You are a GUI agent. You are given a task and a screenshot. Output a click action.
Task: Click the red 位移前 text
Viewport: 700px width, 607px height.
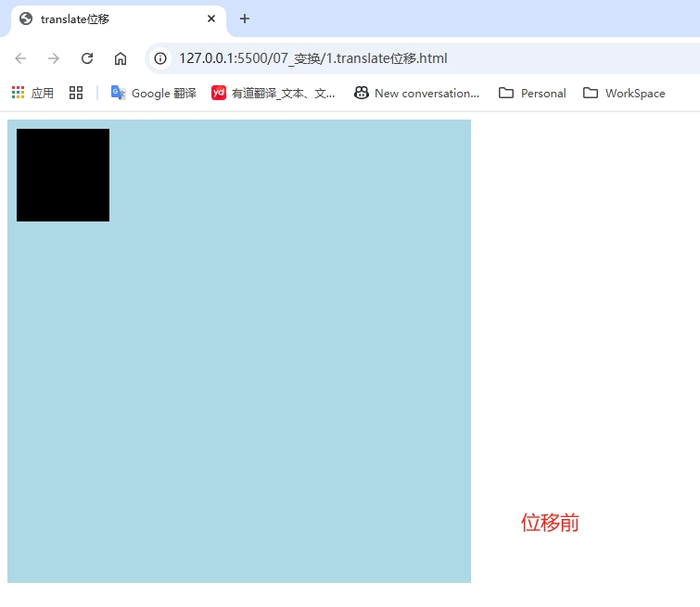pyautogui.click(x=550, y=523)
